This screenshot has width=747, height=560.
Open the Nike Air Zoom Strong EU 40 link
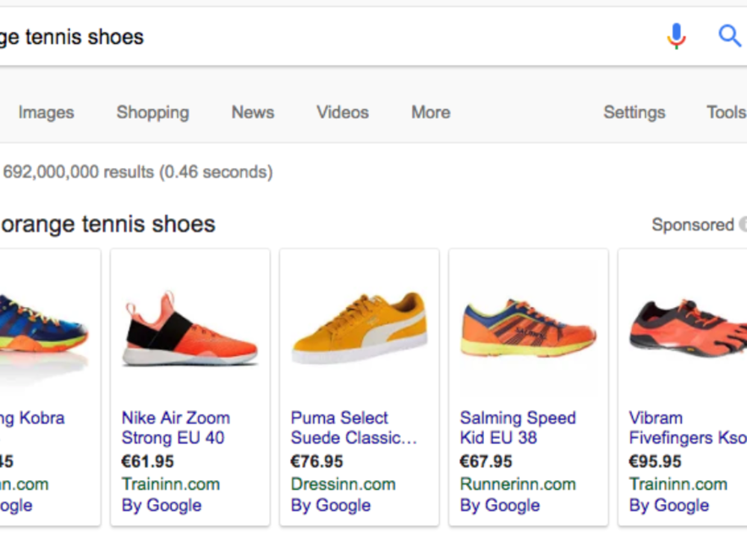pyautogui.click(x=176, y=428)
